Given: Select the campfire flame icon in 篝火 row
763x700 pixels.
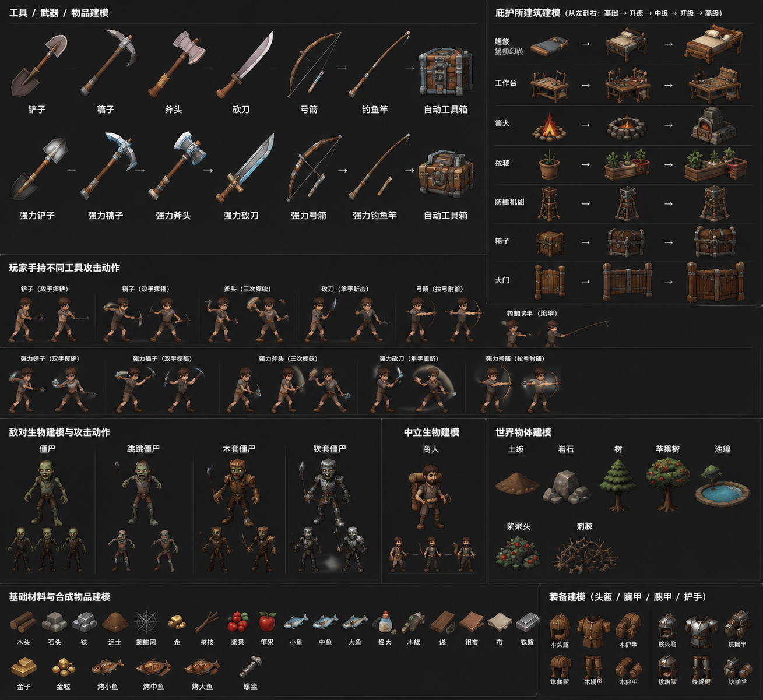Looking at the screenshot, I should 548,126.
